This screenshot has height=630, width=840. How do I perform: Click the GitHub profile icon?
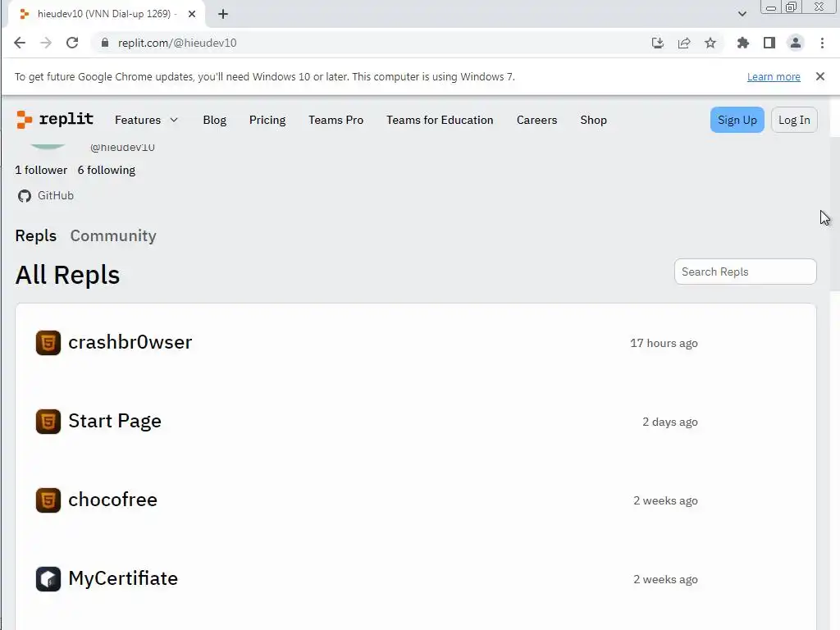pos(25,196)
